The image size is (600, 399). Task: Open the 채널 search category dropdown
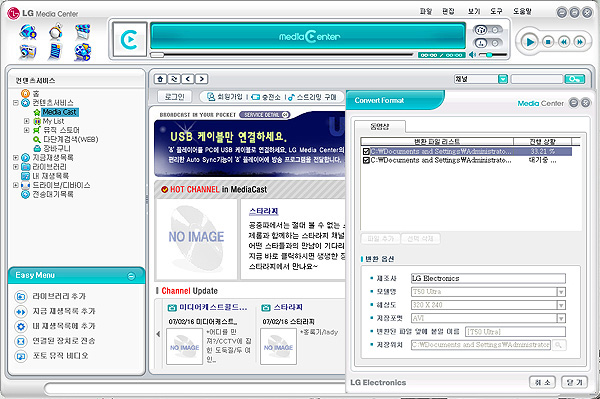click(x=503, y=79)
